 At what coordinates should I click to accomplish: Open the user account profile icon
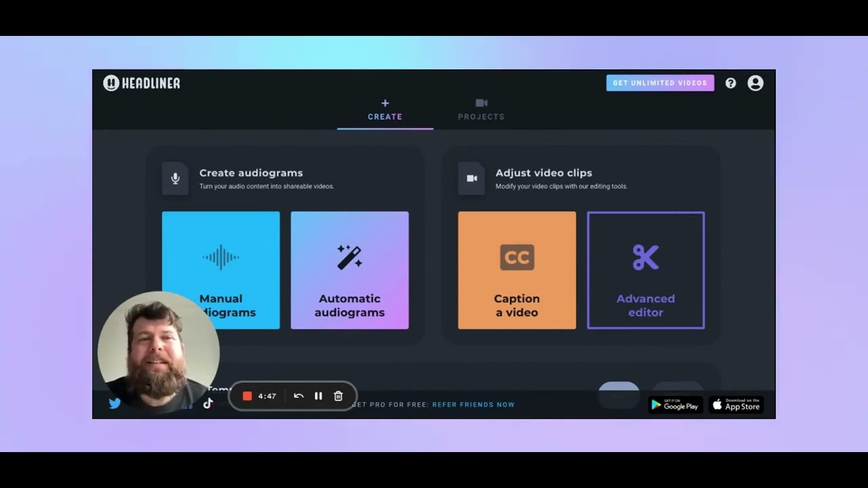pyautogui.click(x=755, y=83)
